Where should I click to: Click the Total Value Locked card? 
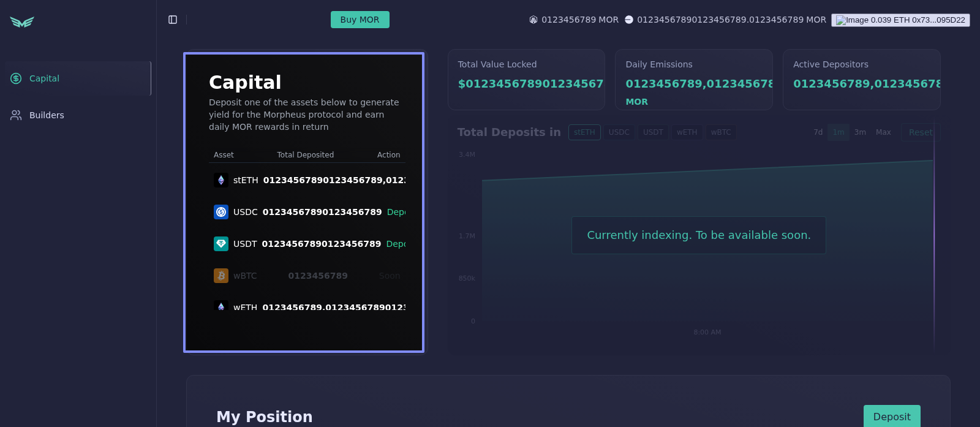tap(526, 80)
